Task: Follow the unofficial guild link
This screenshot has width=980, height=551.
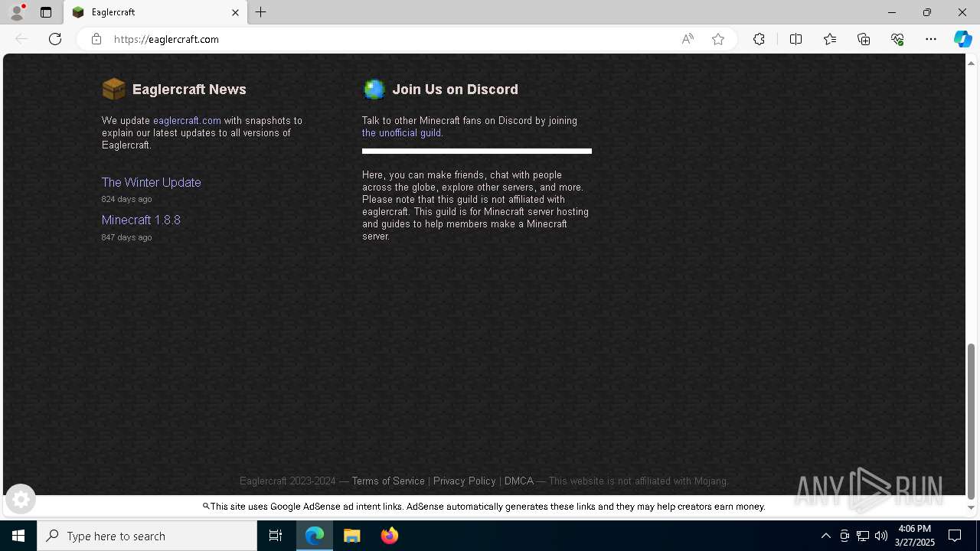Action: [401, 132]
